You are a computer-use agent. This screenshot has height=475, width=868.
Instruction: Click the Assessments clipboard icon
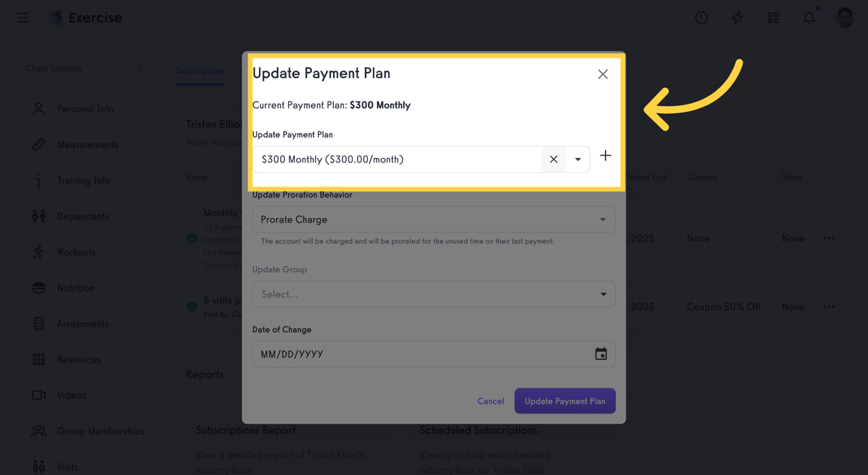click(x=38, y=323)
